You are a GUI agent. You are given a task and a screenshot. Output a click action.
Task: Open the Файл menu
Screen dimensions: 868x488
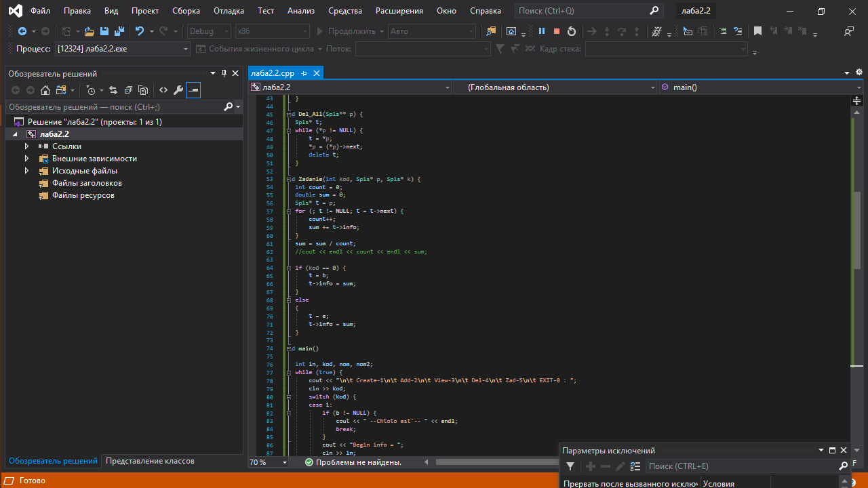[x=40, y=11]
